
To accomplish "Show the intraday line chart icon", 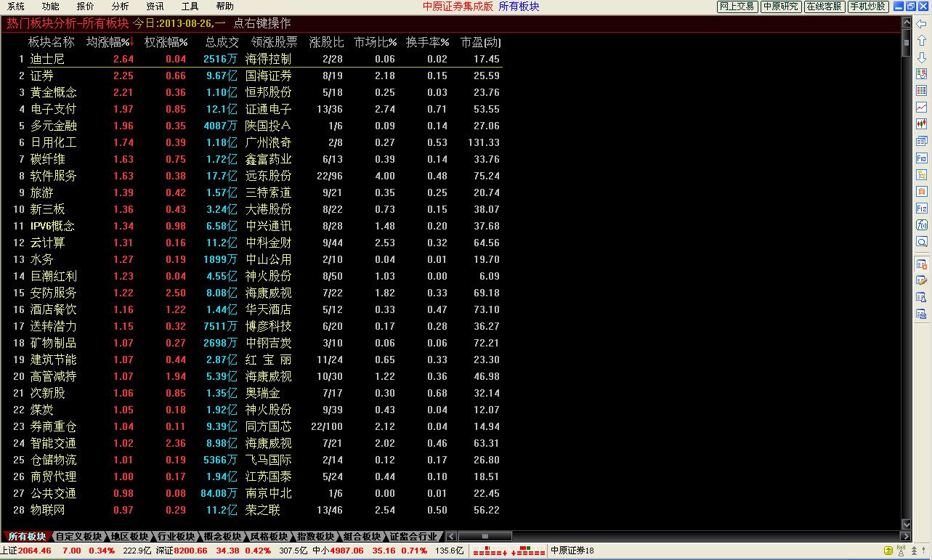I will pyautogui.click(x=921, y=107).
